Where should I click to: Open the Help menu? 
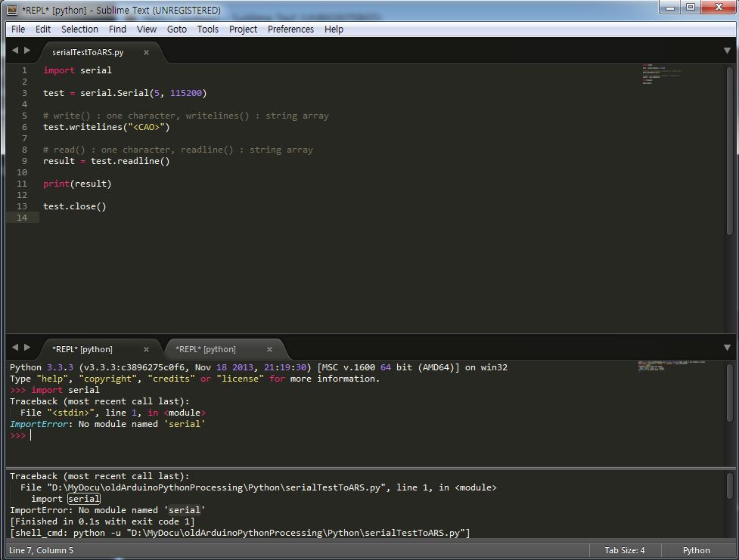pyautogui.click(x=334, y=29)
